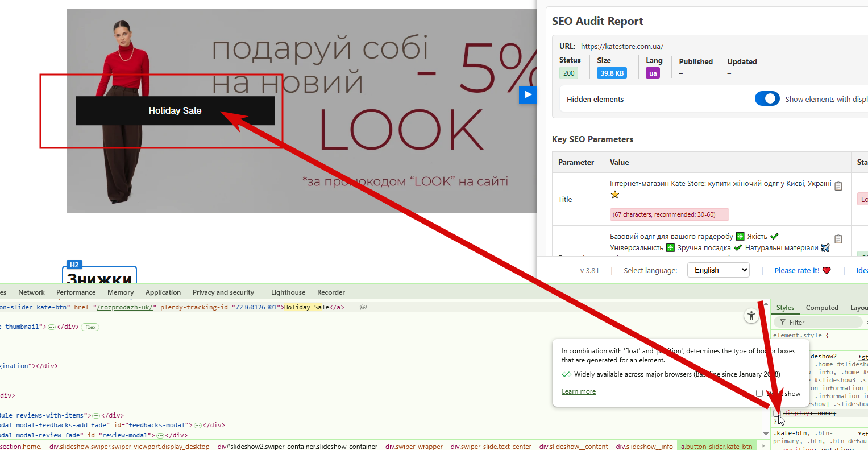The width and height of the screenshot is (868, 450).
Task: Click Learn more in the tooltip
Action: point(579,391)
